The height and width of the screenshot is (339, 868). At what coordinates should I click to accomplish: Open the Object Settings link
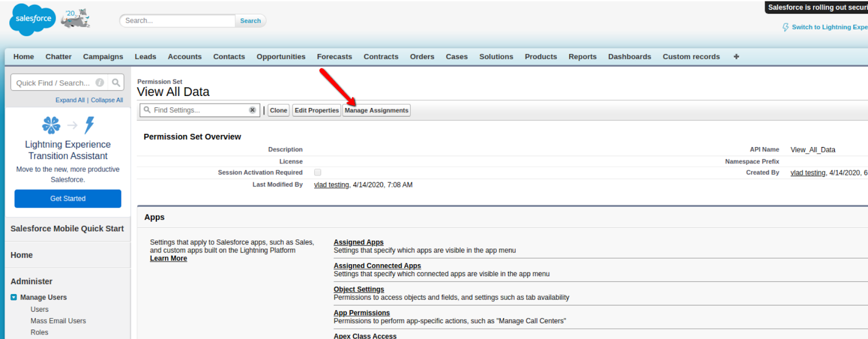tap(359, 289)
